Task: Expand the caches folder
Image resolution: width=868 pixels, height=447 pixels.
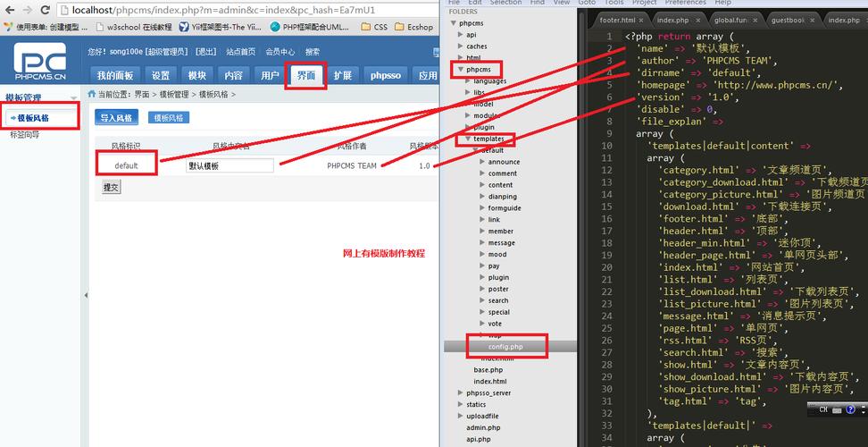Action: point(461,46)
